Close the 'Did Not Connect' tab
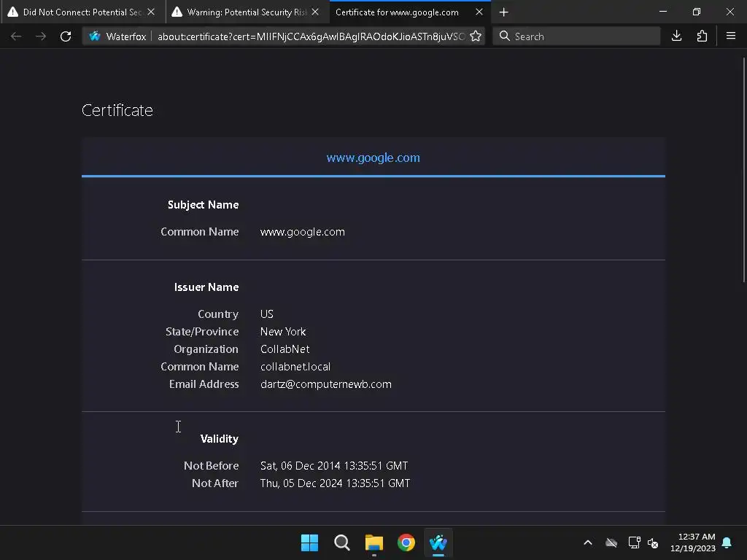 tap(151, 12)
